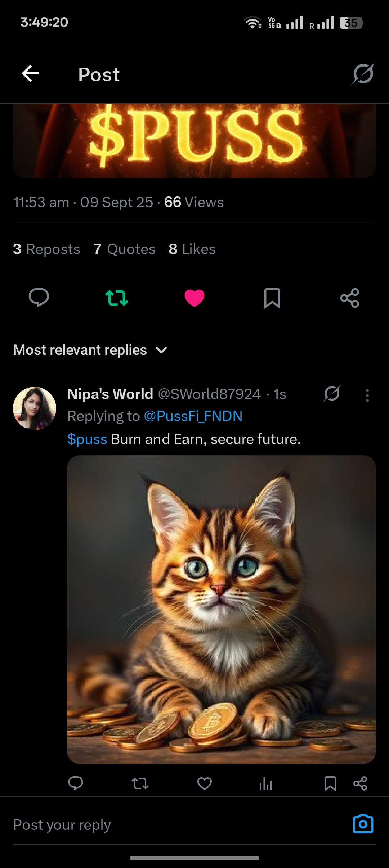View analytics for Nipa's reply
The image size is (389, 868).
click(x=266, y=783)
